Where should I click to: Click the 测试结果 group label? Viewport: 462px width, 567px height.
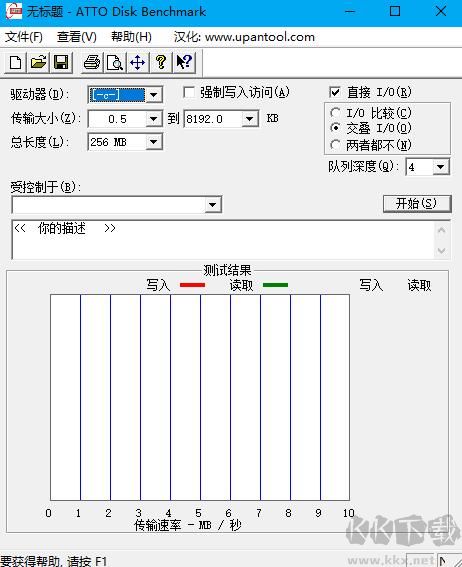pyautogui.click(x=227, y=270)
